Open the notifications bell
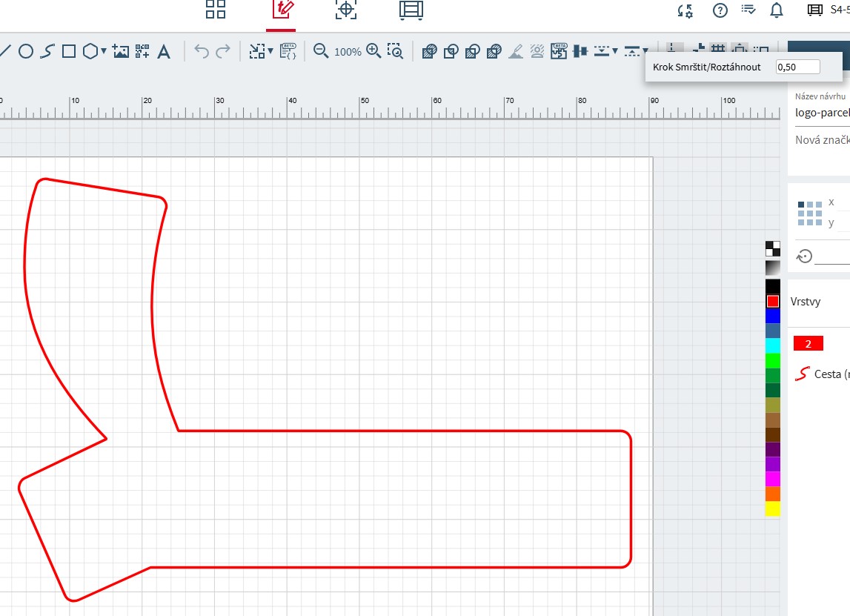Image resolution: width=850 pixels, height=616 pixels. [777, 10]
